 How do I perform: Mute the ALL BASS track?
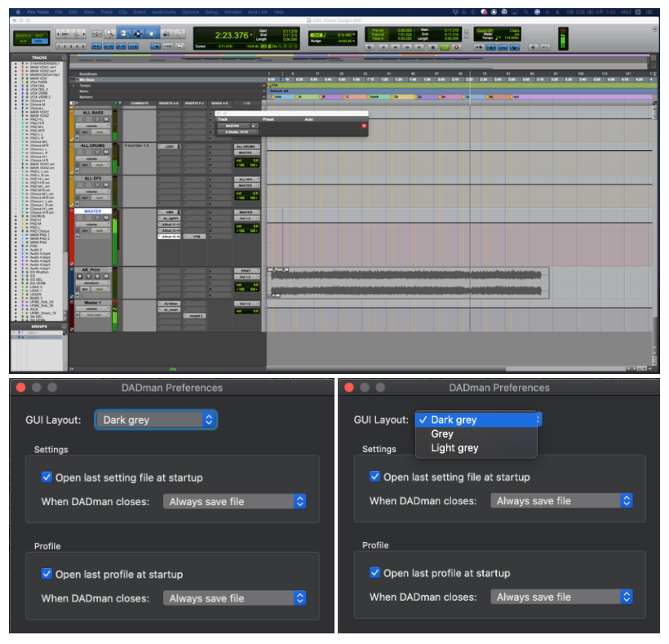tap(106, 119)
